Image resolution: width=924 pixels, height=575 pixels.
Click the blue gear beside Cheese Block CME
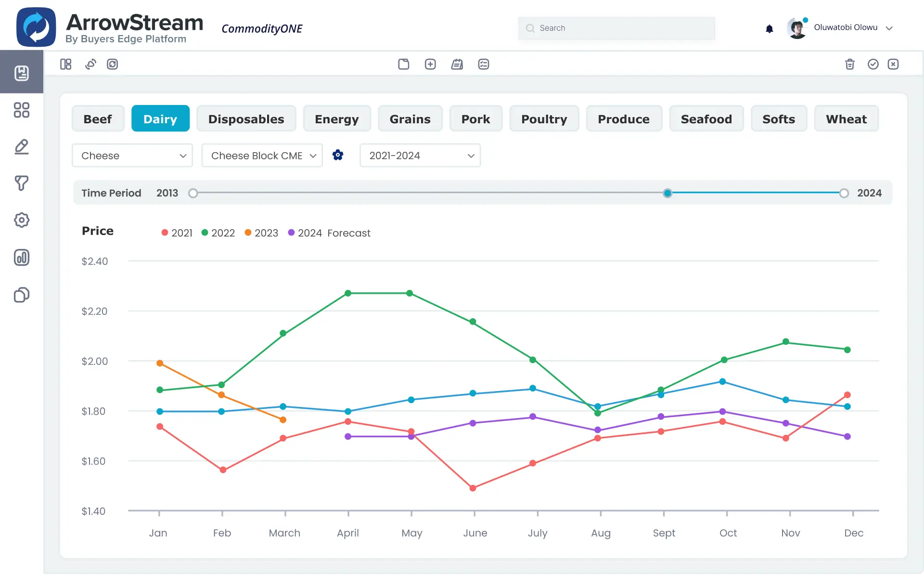point(338,155)
